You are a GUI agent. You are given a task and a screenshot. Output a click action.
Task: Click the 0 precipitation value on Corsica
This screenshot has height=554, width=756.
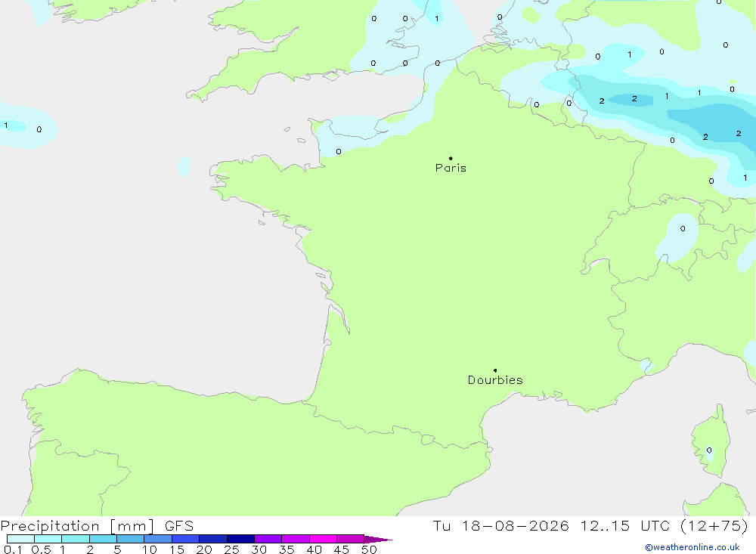click(709, 450)
